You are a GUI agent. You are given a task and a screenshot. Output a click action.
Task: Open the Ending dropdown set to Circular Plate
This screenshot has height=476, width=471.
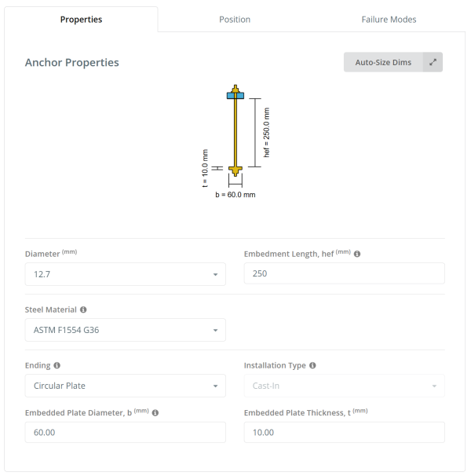coord(125,386)
